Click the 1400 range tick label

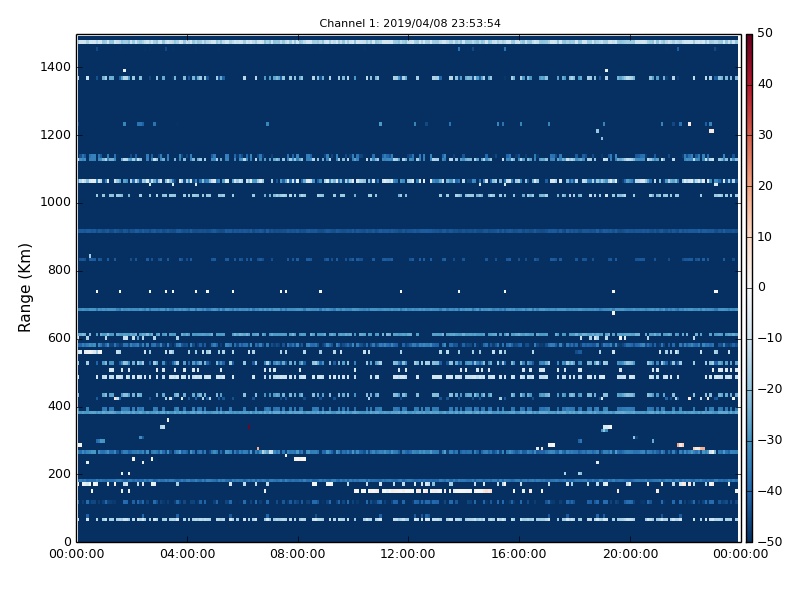56,67
